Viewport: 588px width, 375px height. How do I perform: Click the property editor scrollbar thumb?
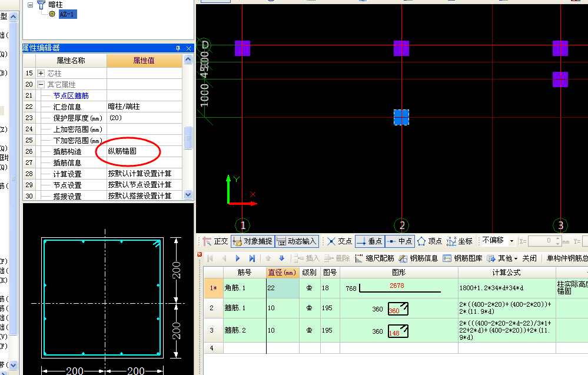click(x=188, y=138)
